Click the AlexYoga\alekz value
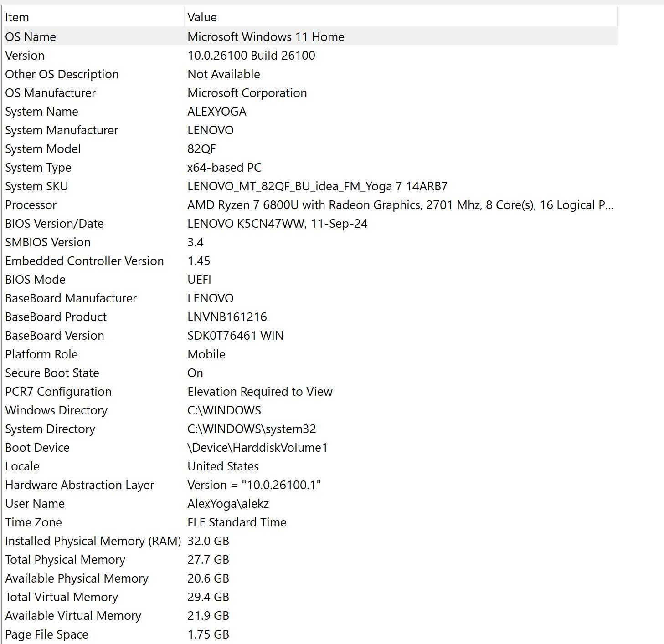This screenshot has width=664, height=644. point(228,503)
